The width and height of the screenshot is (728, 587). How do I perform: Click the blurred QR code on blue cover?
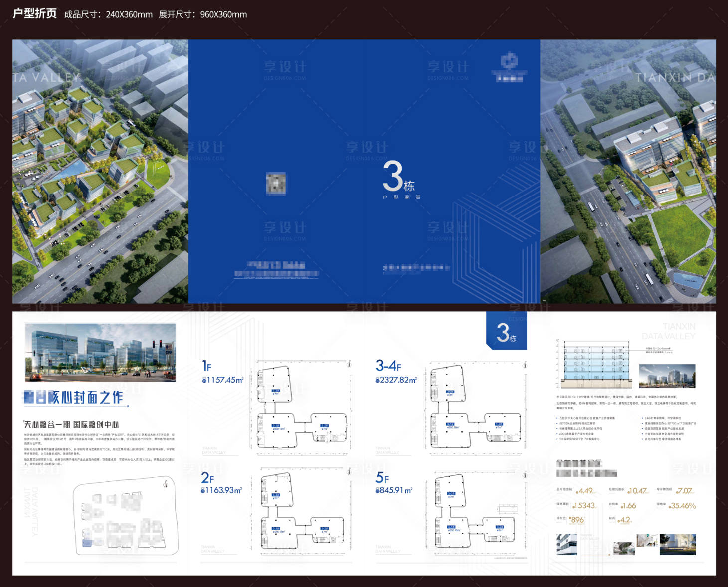click(x=276, y=183)
